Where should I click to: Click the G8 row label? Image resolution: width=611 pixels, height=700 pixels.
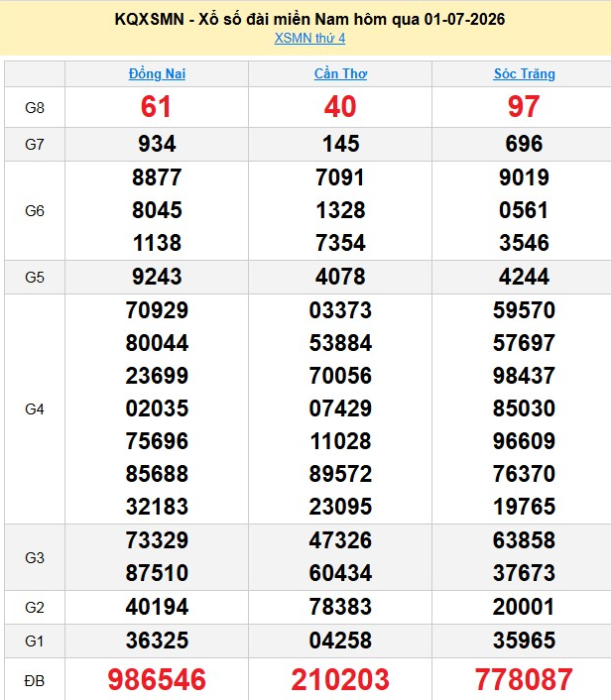[35, 108]
